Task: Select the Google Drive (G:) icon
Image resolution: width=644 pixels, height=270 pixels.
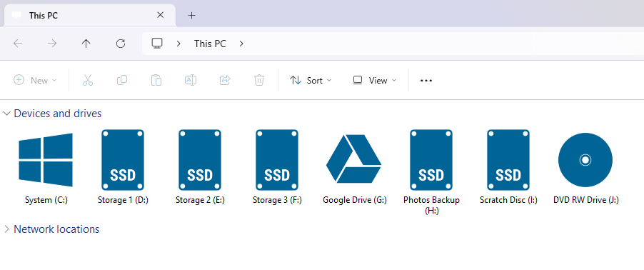Action: coord(354,159)
